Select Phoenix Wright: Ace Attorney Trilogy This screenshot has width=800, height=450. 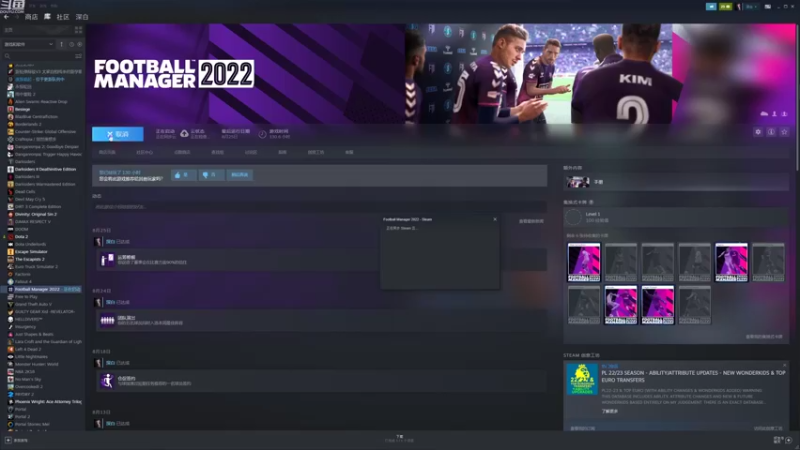pos(48,402)
